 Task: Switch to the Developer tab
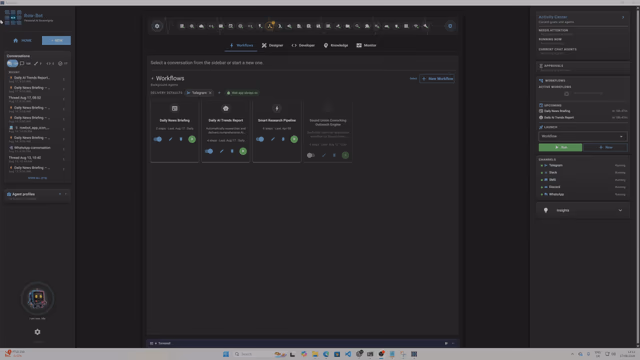303,45
